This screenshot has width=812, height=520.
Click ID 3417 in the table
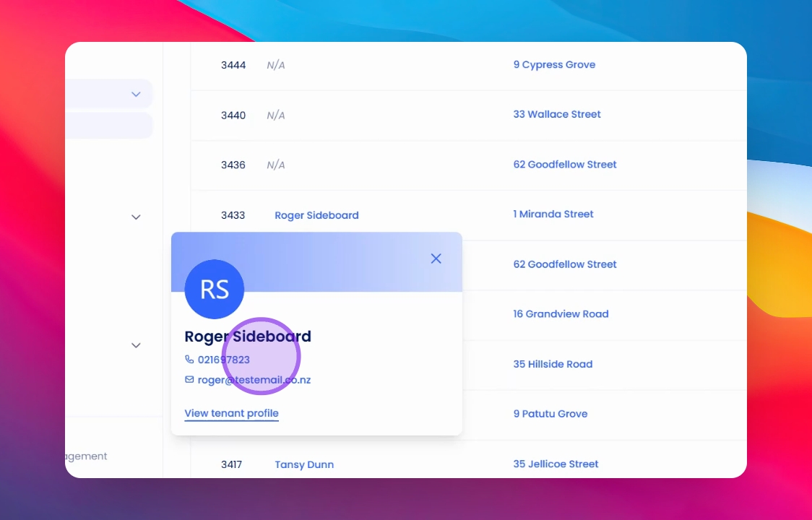point(231,464)
